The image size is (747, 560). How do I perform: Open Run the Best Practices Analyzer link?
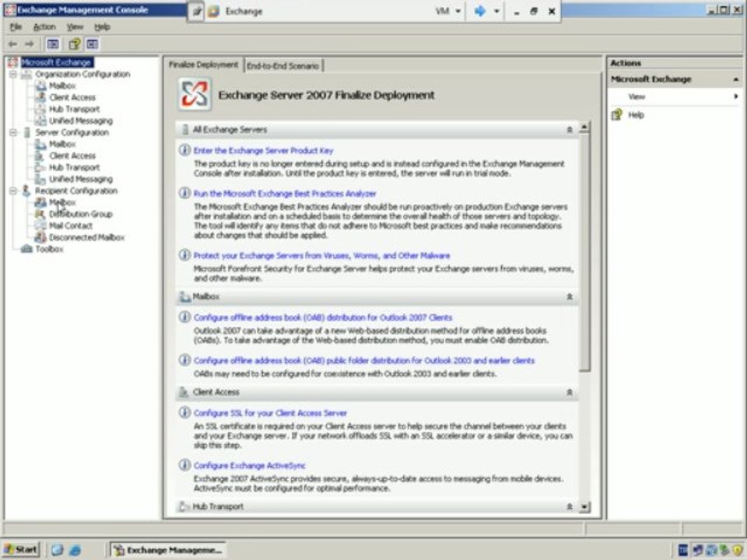point(285,194)
